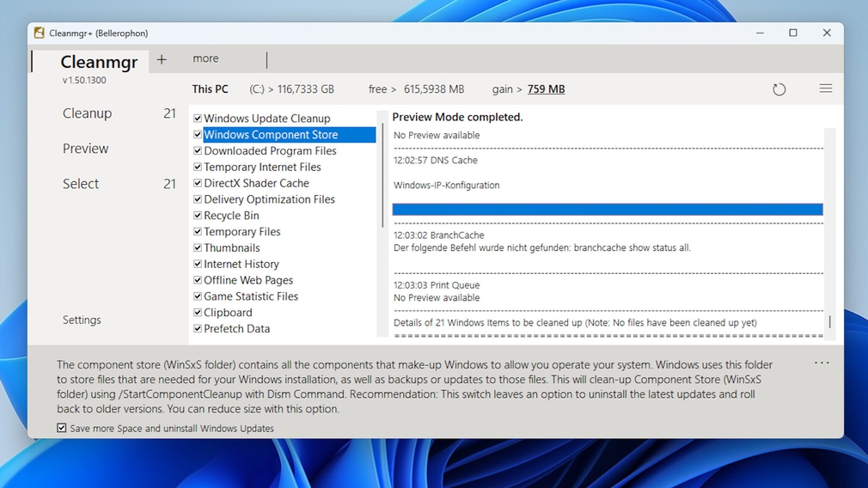Click the This PC label
The width and height of the screenshot is (868, 488).
210,89
